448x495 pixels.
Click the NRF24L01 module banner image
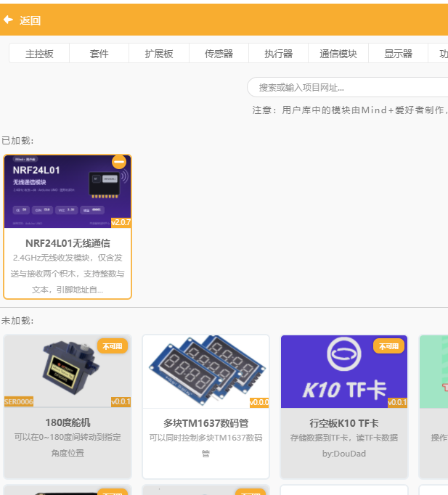pyautogui.click(x=68, y=192)
